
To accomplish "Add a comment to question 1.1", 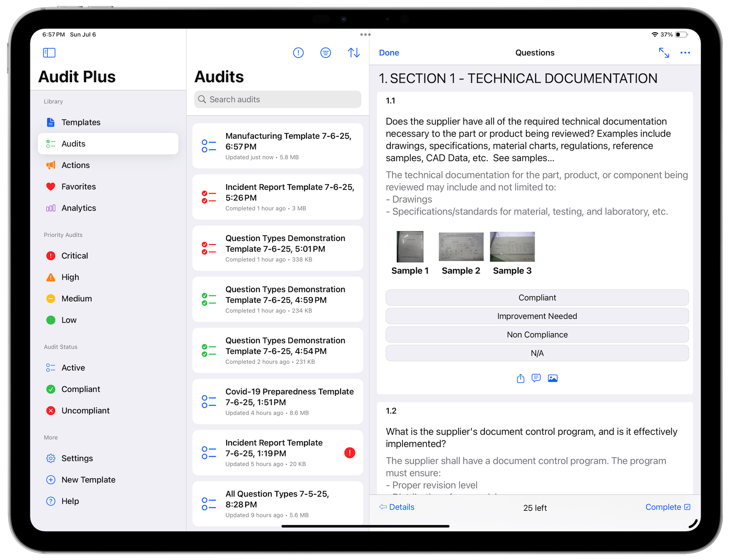I will pos(536,378).
